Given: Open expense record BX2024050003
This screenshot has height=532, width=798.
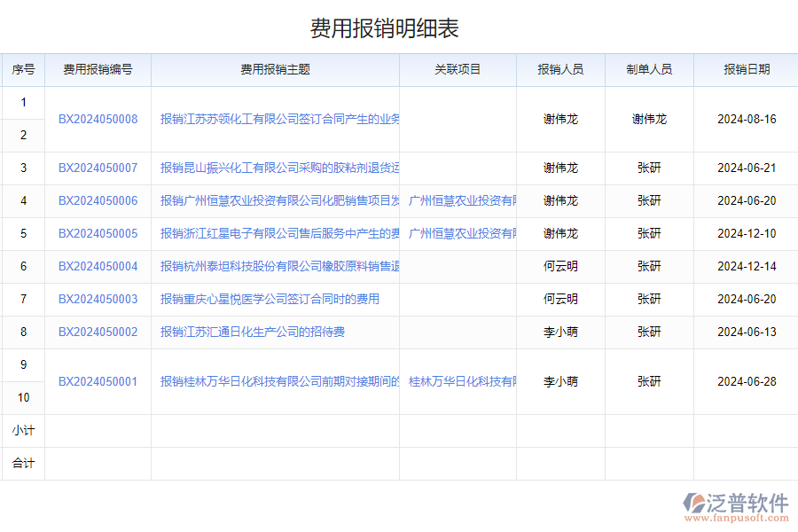Looking at the screenshot, I should pyautogui.click(x=97, y=299).
